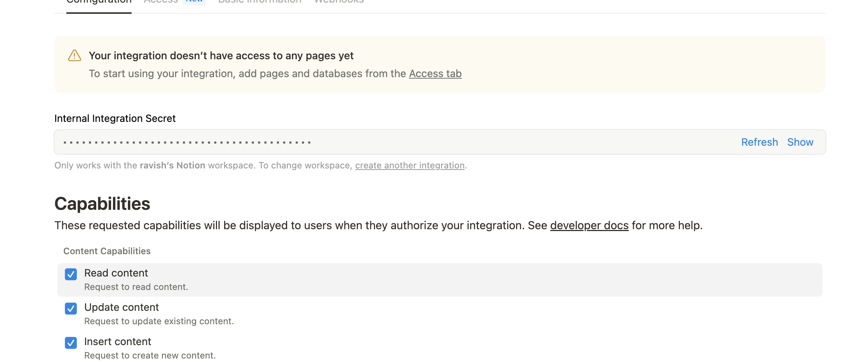
Task: Open the developer docs link
Action: coord(588,225)
